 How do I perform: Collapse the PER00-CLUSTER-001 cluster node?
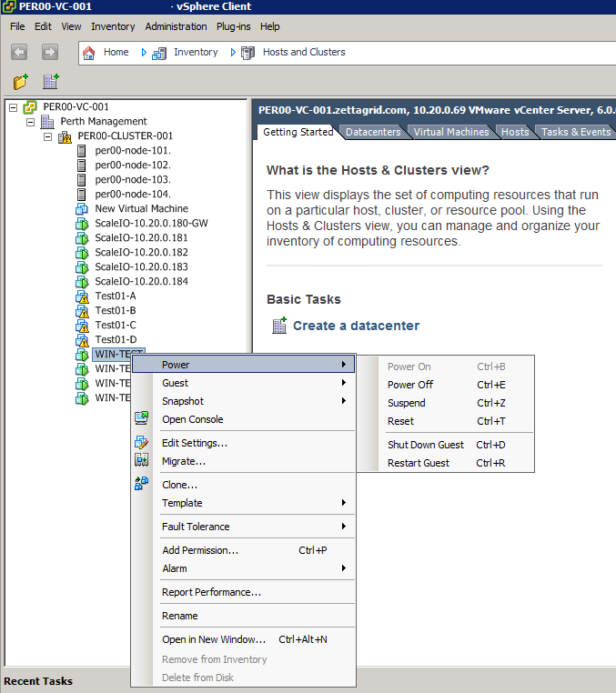[47, 136]
